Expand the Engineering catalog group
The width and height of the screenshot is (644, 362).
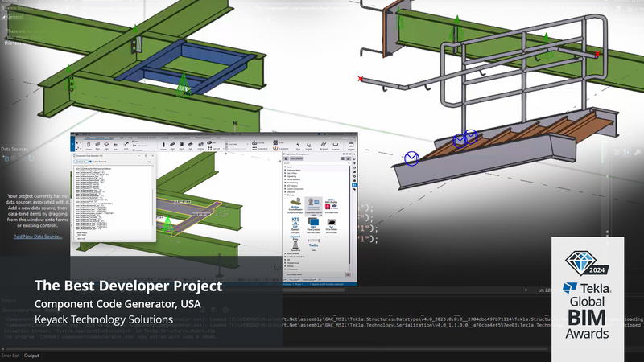tap(285, 176)
